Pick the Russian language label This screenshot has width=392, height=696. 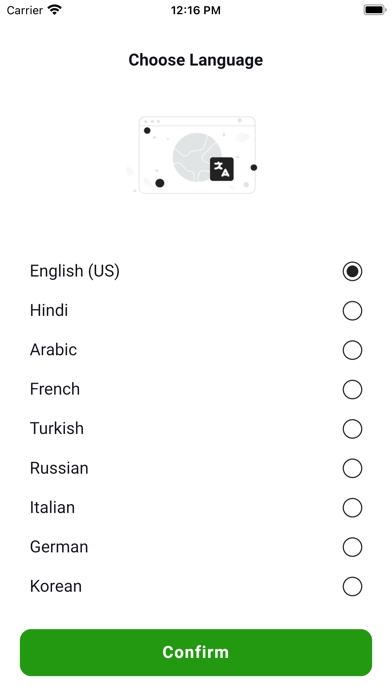coord(59,468)
